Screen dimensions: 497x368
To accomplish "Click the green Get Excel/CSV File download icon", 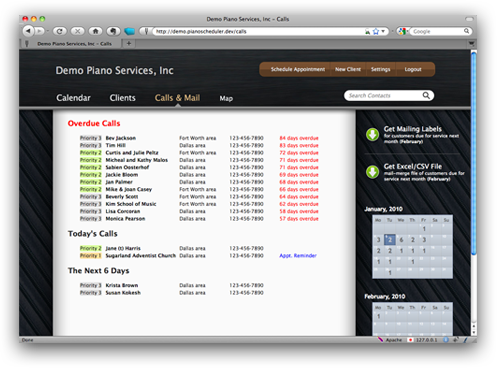I will click(x=372, y=172).
